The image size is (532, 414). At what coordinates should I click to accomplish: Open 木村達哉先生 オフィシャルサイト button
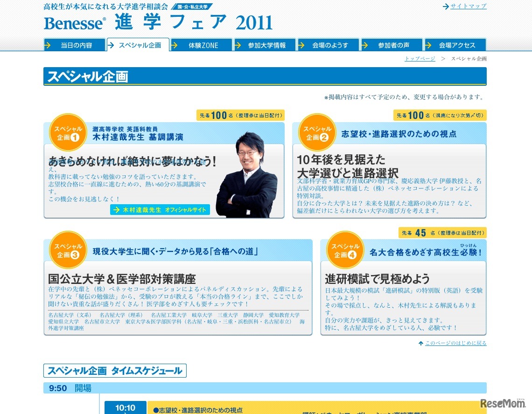click(x=160, y=209)
